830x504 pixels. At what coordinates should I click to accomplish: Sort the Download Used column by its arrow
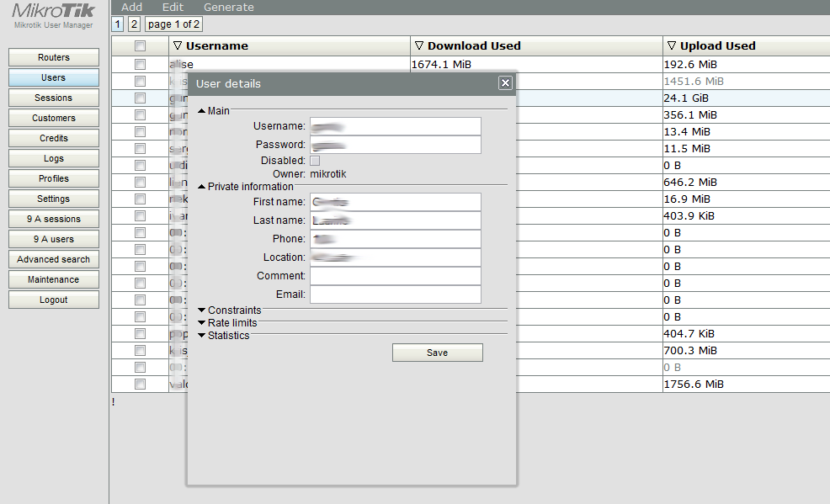point(419,45)
